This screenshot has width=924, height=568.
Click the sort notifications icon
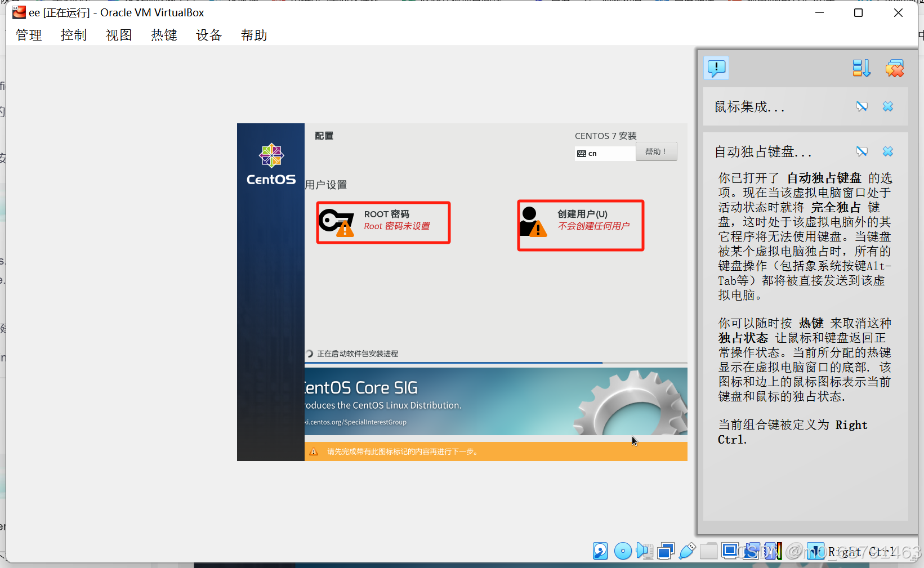(861, 68)
